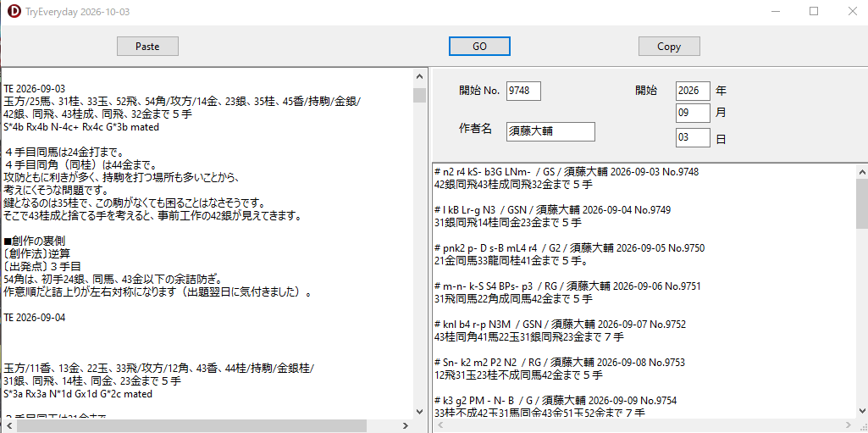The height and width of the screenshot is (433, 868).
Task: Click up arrow of right output pane scrollbar
Action: click(862, 171)
